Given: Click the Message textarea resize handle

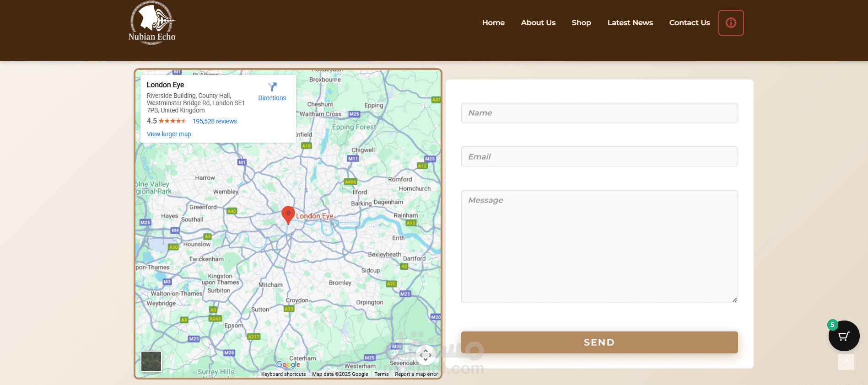Looking at the screenshot, I should pyautogui.click(x=734, y=300).
